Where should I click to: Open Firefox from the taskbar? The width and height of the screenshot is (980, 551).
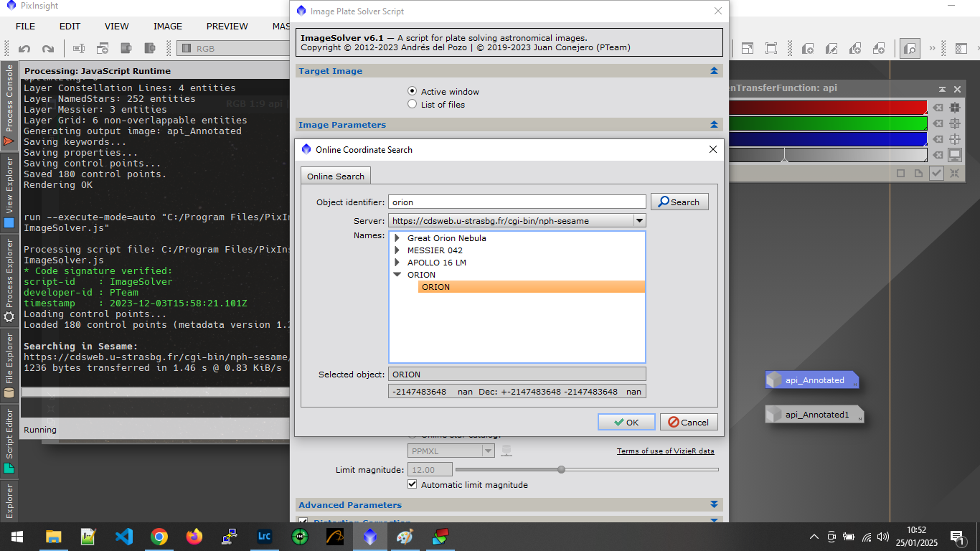(194, 536)
